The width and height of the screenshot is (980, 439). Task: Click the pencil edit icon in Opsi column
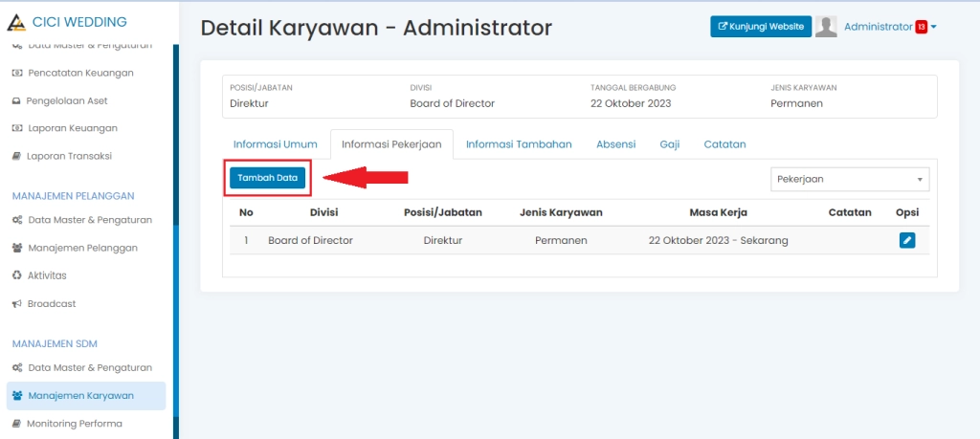907,241
